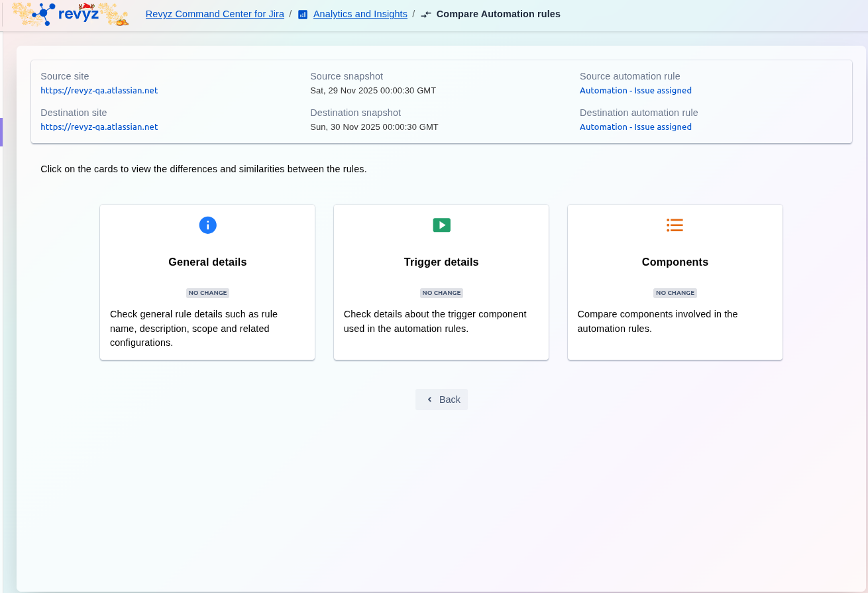Open the Destination automation rule link
The width and height of the screenshot is (868, 593).
(x=635, y=127)
